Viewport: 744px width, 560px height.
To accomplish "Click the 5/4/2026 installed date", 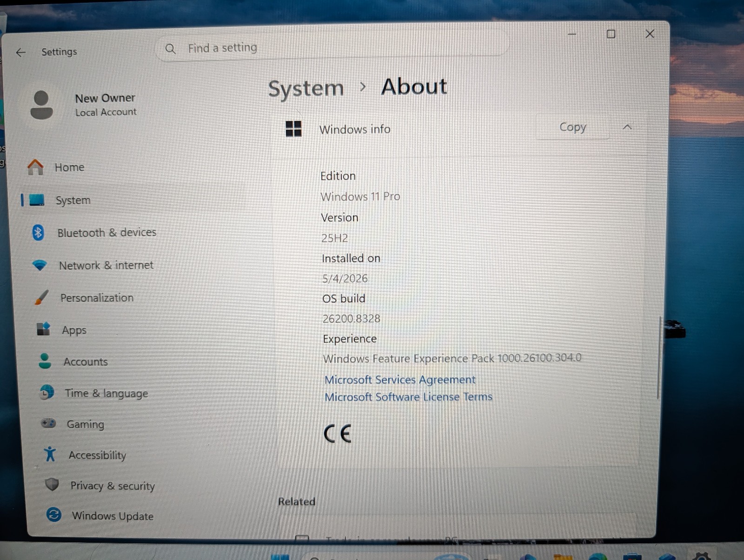I will coord(345,278).
